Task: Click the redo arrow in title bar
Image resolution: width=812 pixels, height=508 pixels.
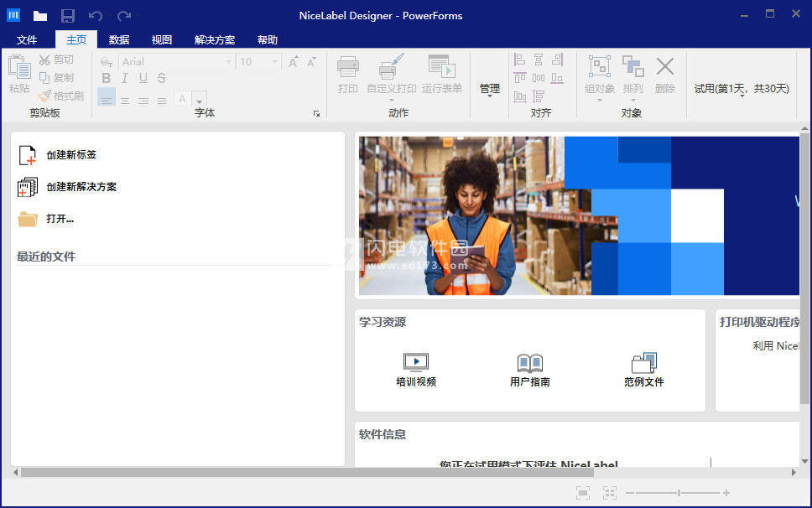Action: (124, 16)
